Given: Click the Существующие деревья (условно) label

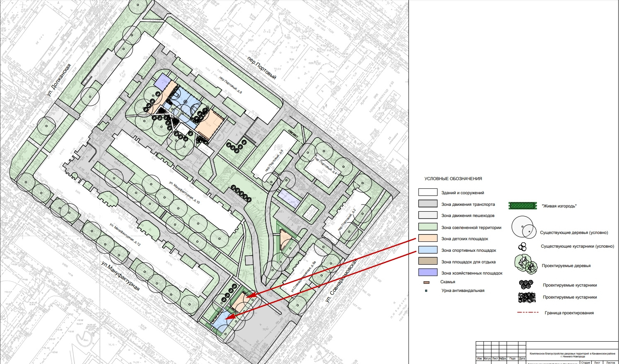Looking at the screenshot, I should (574, 233).
